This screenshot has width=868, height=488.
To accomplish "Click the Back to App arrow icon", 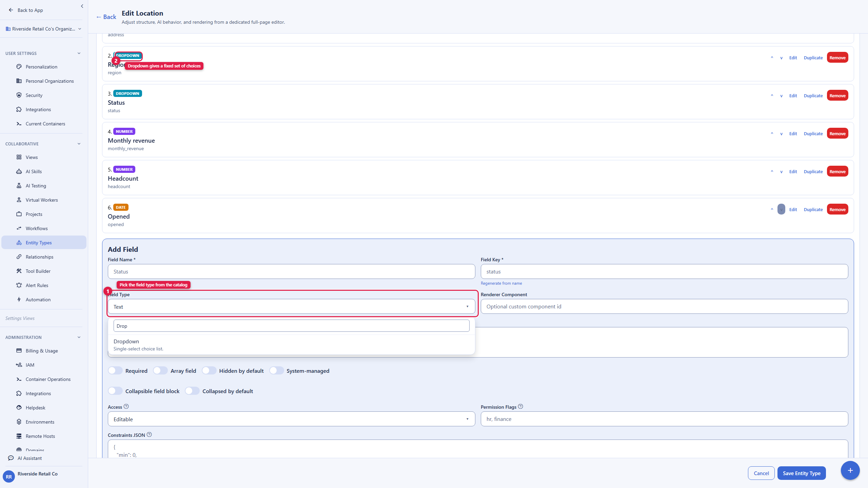I will pos(11,10).
